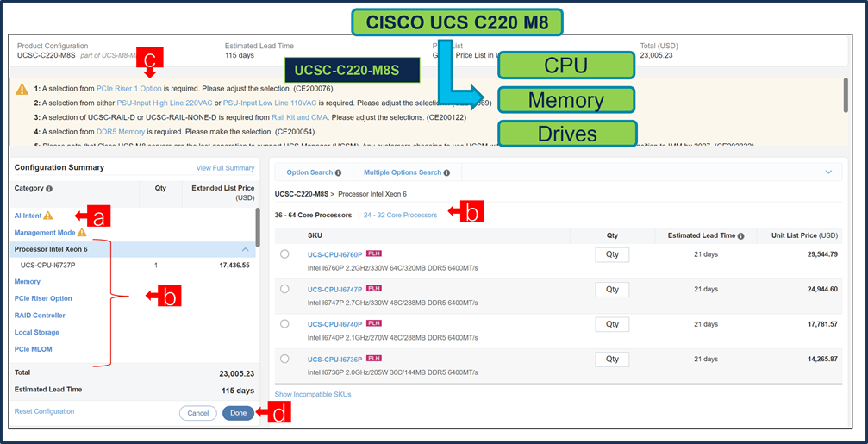Select the UCS-CPU-I6747P radio button
The height and width of the screenshot is (444, 868).
[x=284, y=289]
